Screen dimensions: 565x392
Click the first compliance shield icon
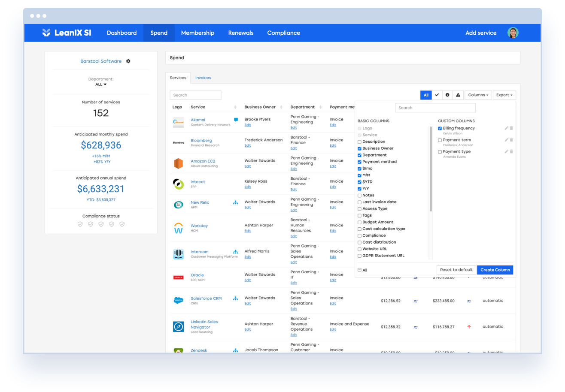pos(80,224)
